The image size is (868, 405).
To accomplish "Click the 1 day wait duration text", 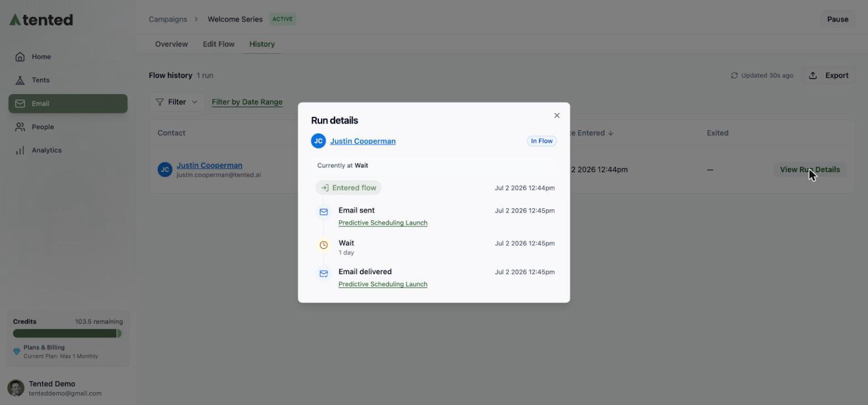I will tap(347, 253).
